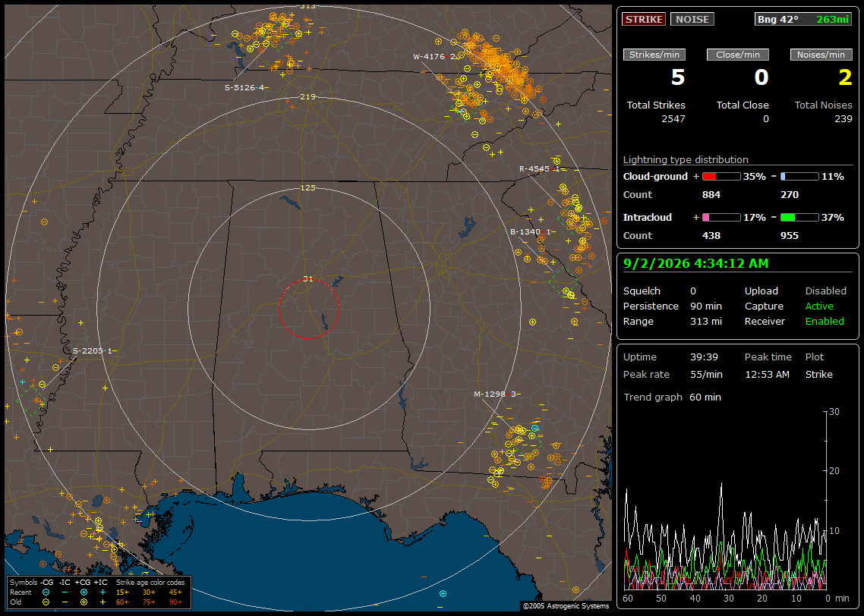This screenshot has width=864, height=616.
Task: Click the red positive cloud-ground percentage bar
Action: pos(721,177)
